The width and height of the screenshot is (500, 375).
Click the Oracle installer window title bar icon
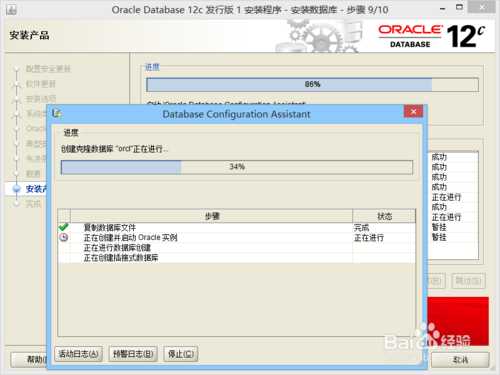(11, 10)
